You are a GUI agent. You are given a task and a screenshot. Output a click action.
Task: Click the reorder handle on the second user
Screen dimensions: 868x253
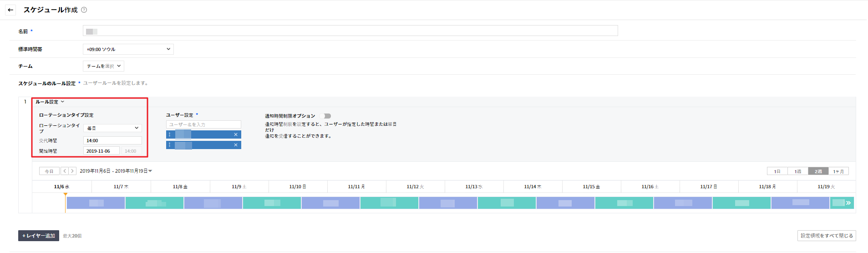coord(170,145)
